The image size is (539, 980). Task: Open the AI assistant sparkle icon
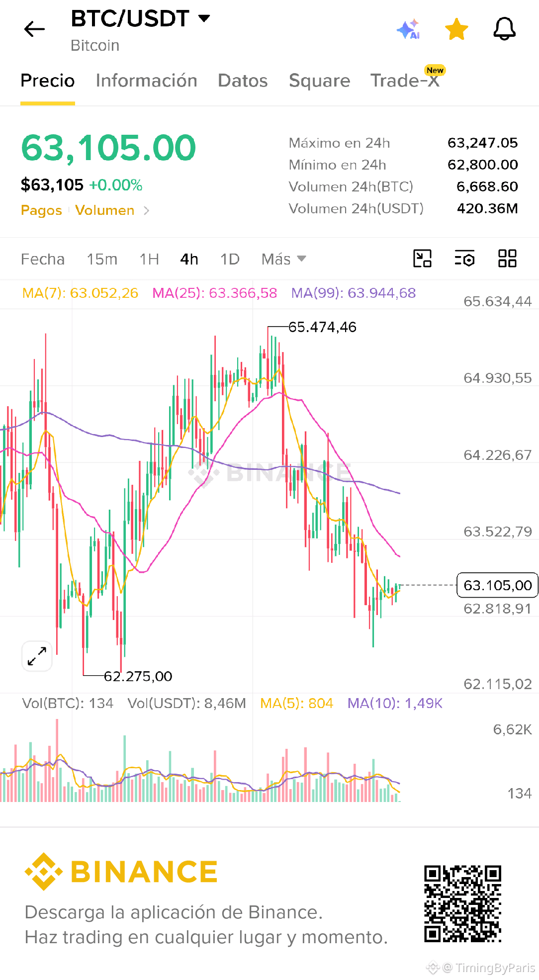point(408,29)
